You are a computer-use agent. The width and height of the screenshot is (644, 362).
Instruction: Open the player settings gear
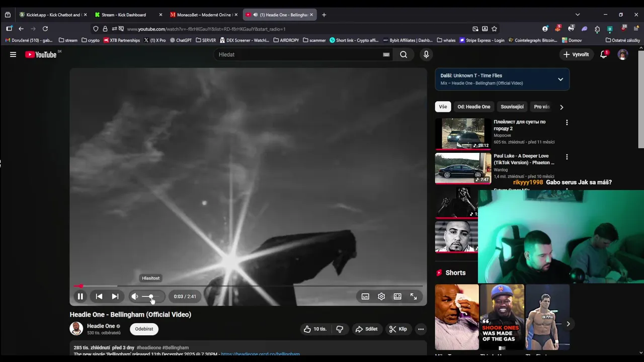pyautogui.click(x=381, y=297)
